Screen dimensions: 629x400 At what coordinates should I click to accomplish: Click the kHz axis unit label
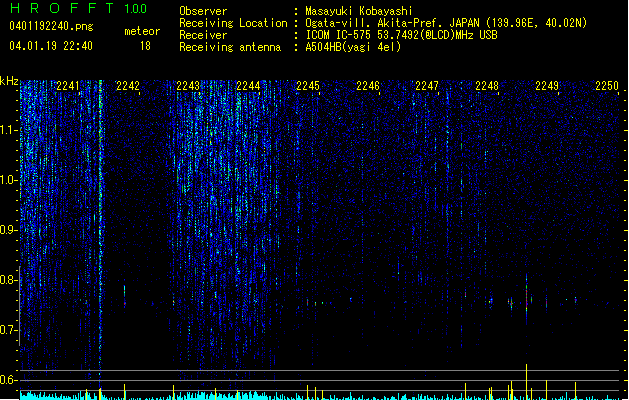click(x=9, y=81)
